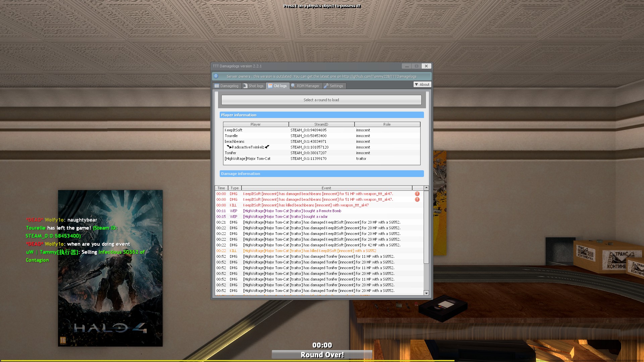
Task: Select the [HighVoltage]Major Tom-Cat player row
Action: pos(248,159)
